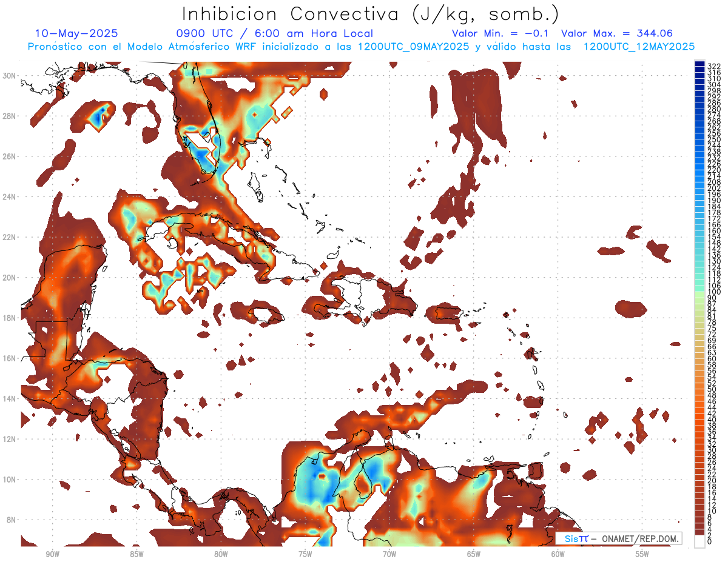
Task: Click the "30N" latitude label
Action: pos(10,76)
